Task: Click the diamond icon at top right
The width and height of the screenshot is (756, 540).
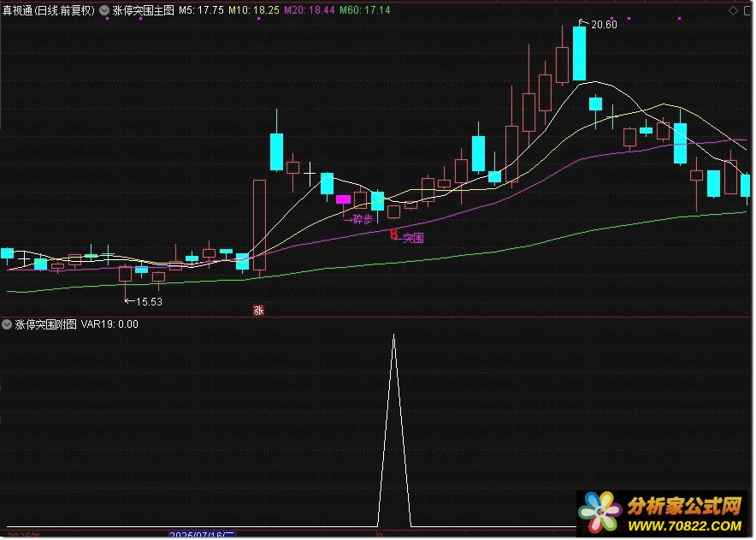Action: point(734,10)
